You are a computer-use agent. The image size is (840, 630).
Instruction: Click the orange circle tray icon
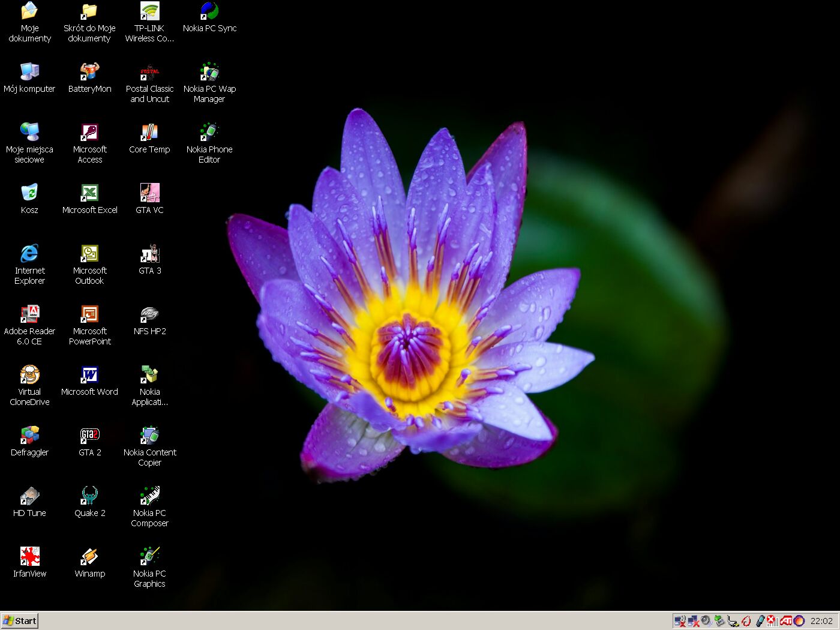coord(799,621)
